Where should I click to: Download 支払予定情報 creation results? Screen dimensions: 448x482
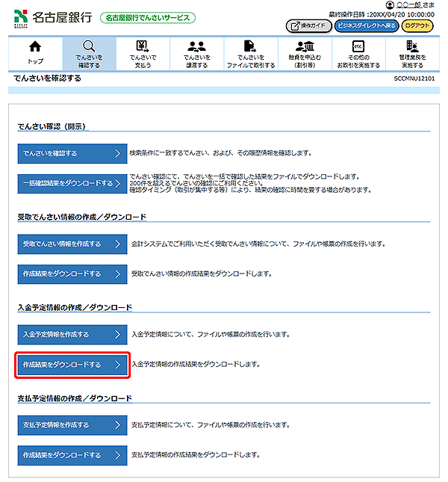72,455
